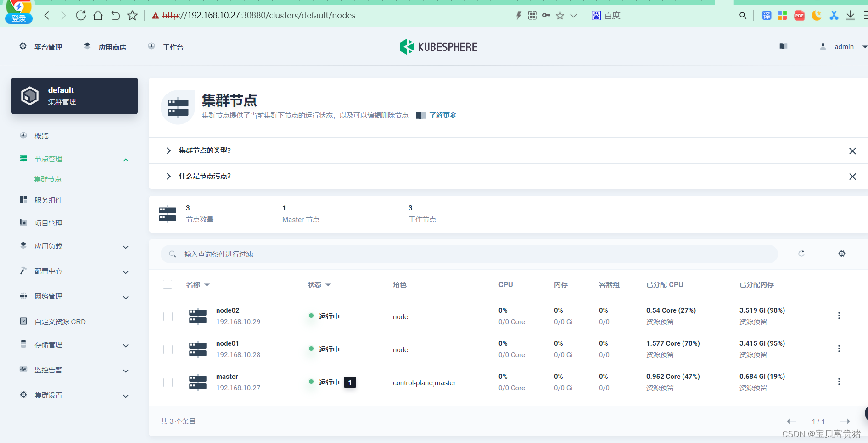Open 服务组件 in the sidebar
The width and height of the screenshot is (868, 443).
click(x=48, y=200)
